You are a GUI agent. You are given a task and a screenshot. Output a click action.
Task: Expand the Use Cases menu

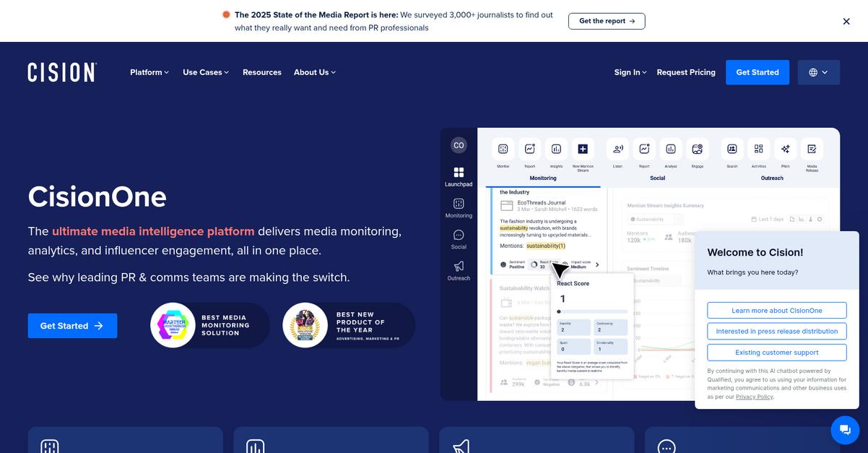point(206,72)
